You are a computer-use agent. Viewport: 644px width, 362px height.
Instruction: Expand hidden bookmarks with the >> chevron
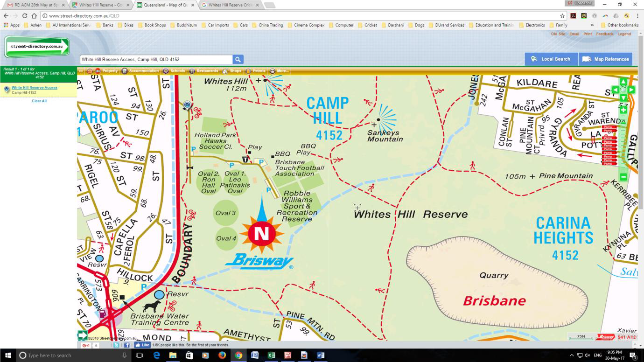pyautogui.click(x=592, y=25)
